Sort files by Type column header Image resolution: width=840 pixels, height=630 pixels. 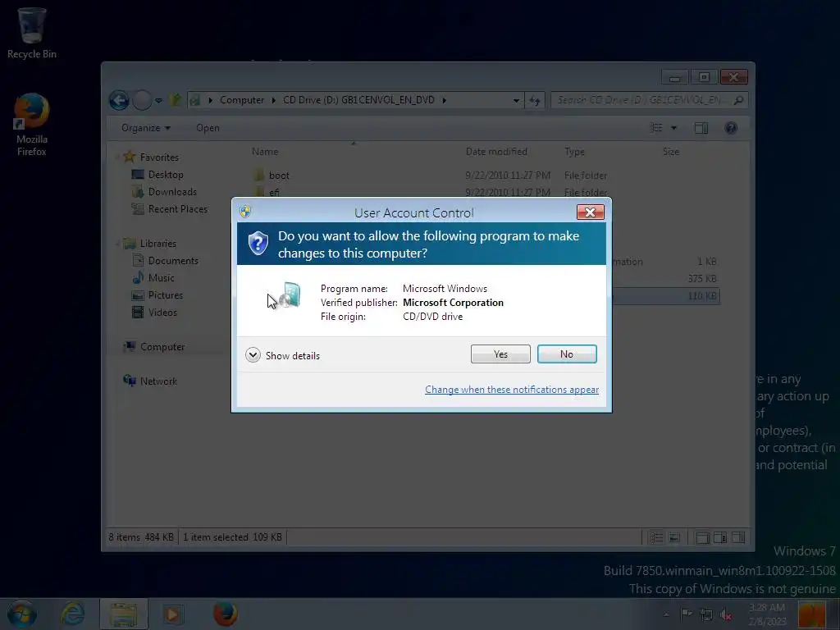pos(574,152)
